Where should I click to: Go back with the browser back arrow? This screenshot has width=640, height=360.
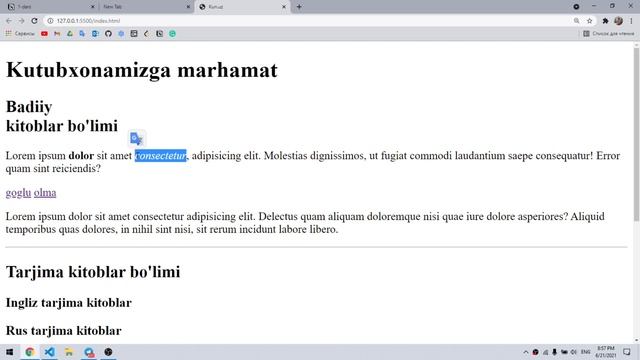coord(9,21)
